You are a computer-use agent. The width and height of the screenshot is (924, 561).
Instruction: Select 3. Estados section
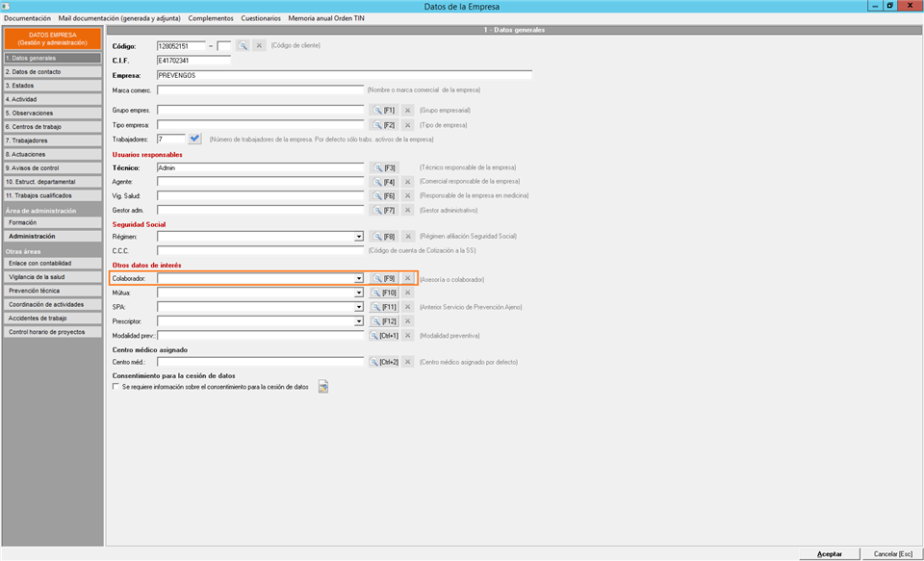point(52,86)
